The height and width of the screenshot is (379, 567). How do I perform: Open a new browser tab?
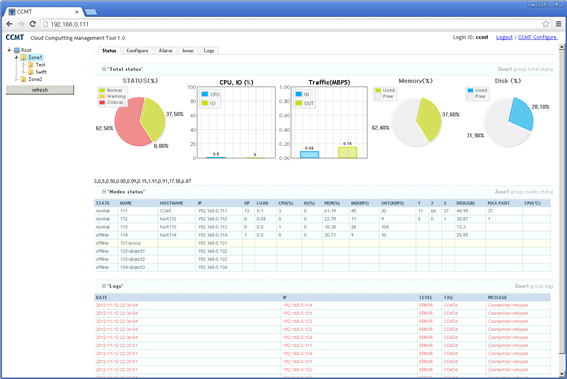point(90,12)
